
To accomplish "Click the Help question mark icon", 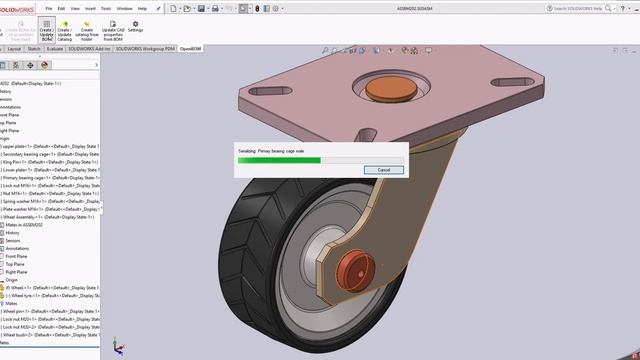I will click(x=623, y=8).
